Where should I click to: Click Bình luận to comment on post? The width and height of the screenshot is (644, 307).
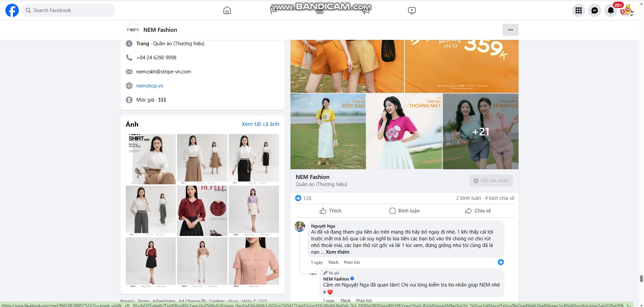pyautogui.click(x=405, y=211)
